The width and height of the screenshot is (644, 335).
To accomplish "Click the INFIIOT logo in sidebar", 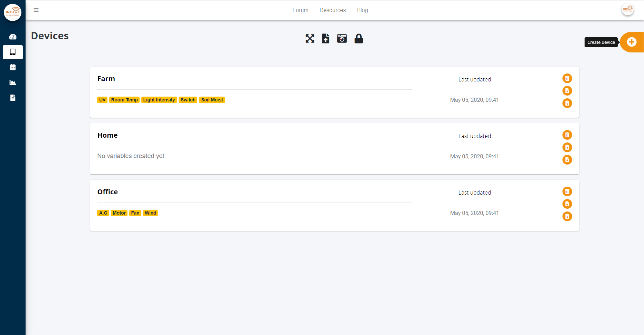I will [x=12, y=12].
